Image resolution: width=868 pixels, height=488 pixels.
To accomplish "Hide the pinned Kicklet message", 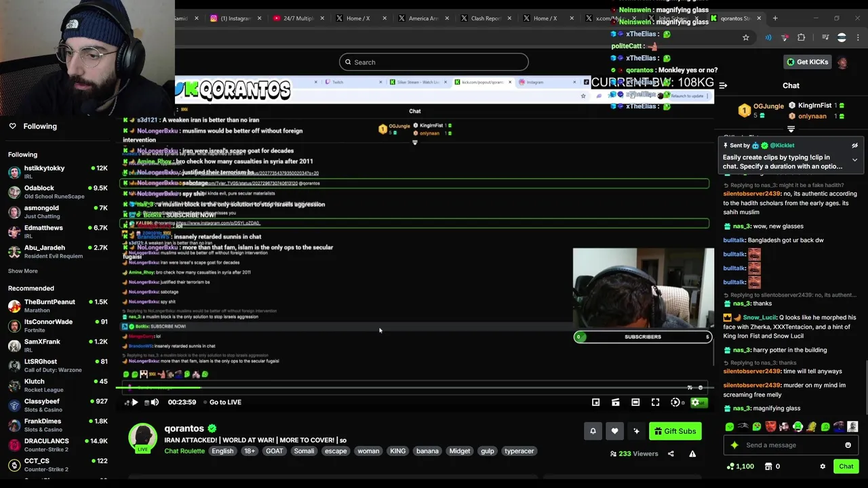I will (x=854, y=146).
